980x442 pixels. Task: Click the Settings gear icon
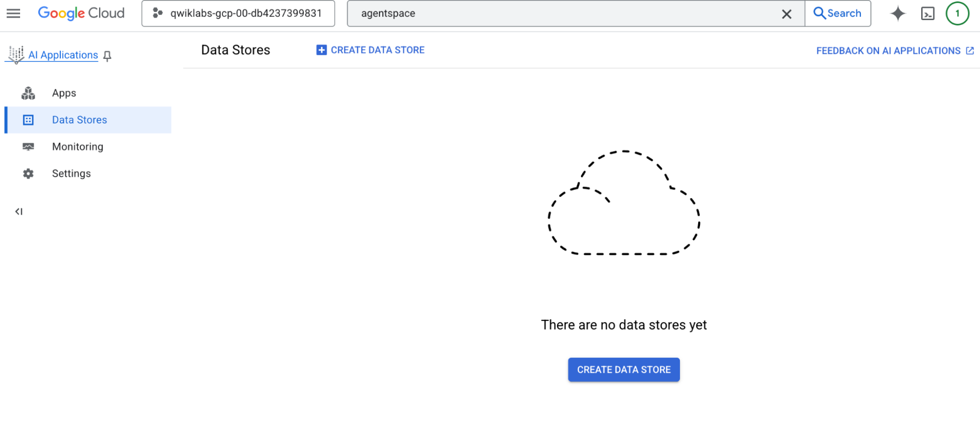click(28, 174)
